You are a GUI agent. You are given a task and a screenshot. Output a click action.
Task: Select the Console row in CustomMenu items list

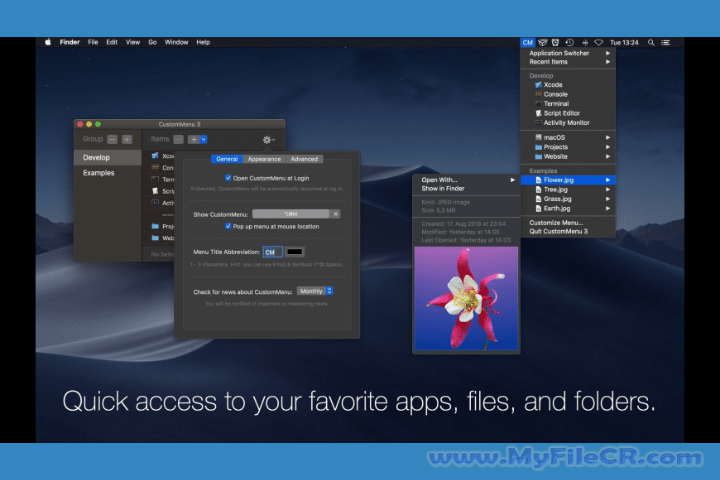(x=159, y=168)
